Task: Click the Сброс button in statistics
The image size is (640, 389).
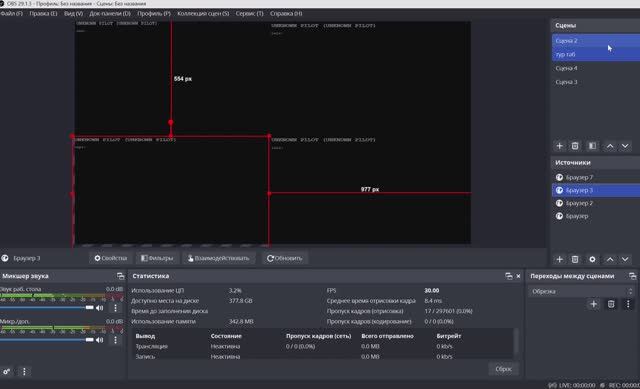Action: click(503, 369)
